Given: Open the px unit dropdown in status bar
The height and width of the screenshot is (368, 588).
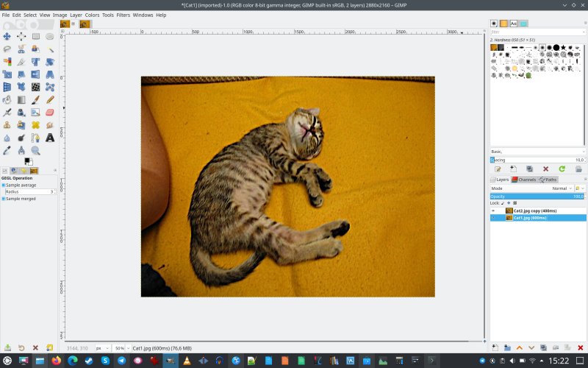Looking at the screenshot, I should point(102,348).
